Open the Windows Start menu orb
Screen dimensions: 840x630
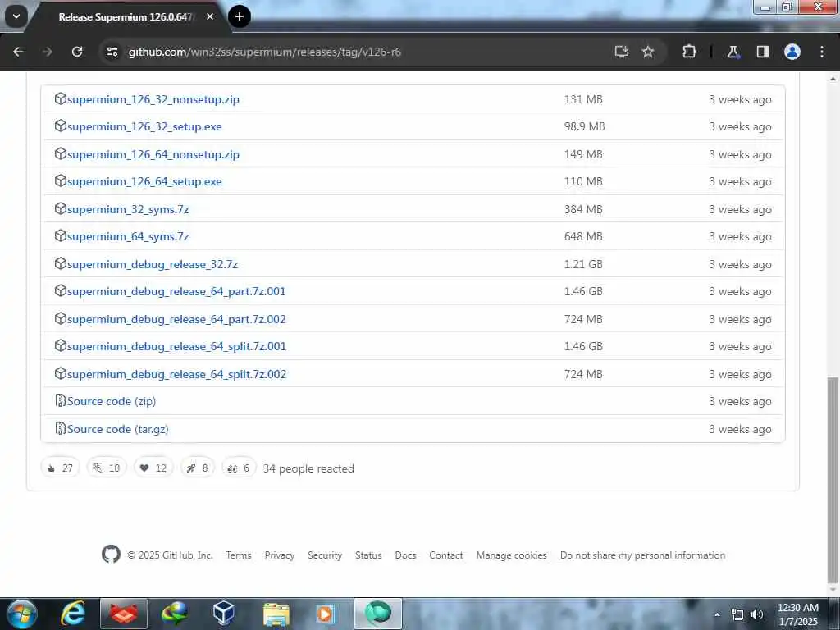(22, 614)
